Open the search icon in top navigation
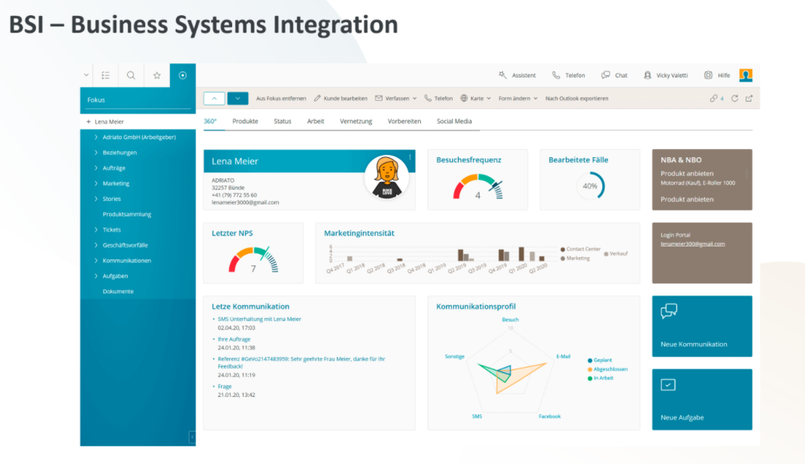The height and width of the screenshot is (464, 805). click(131, 75)
